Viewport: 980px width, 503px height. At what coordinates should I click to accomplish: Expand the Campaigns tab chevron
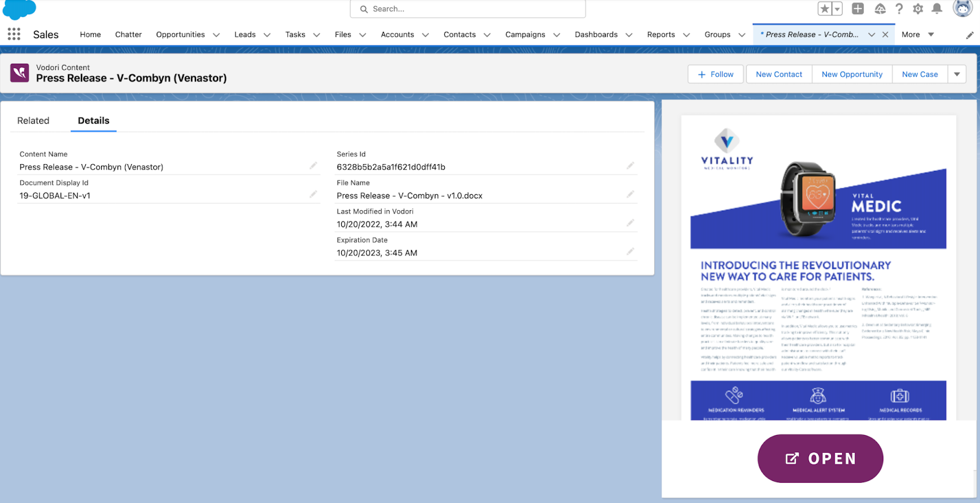tap(557, 35)
